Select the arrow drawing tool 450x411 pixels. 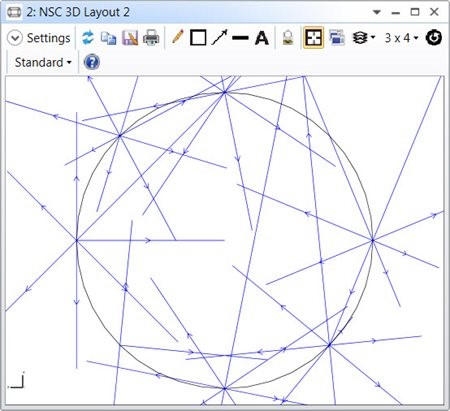point(220,37)
